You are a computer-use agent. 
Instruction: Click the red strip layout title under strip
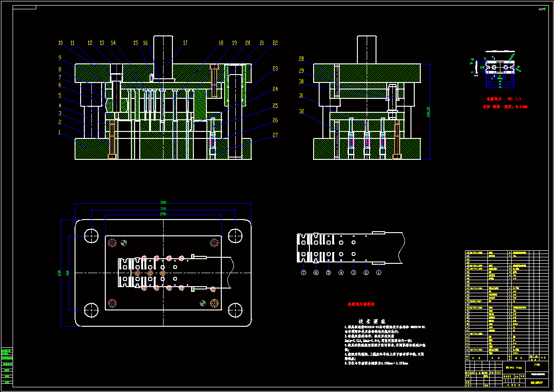pyautogui.click(x=361, y=304)
